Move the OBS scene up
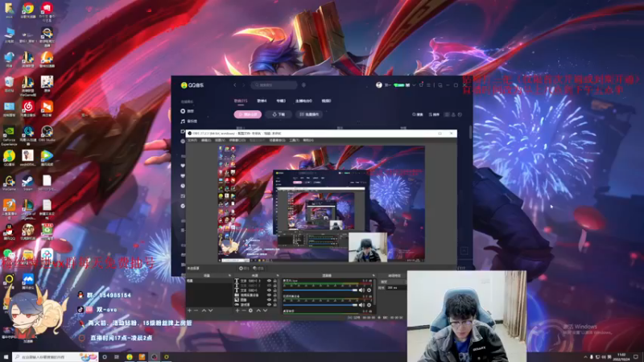The image size is (644, 362). click(x=204, y=311)
